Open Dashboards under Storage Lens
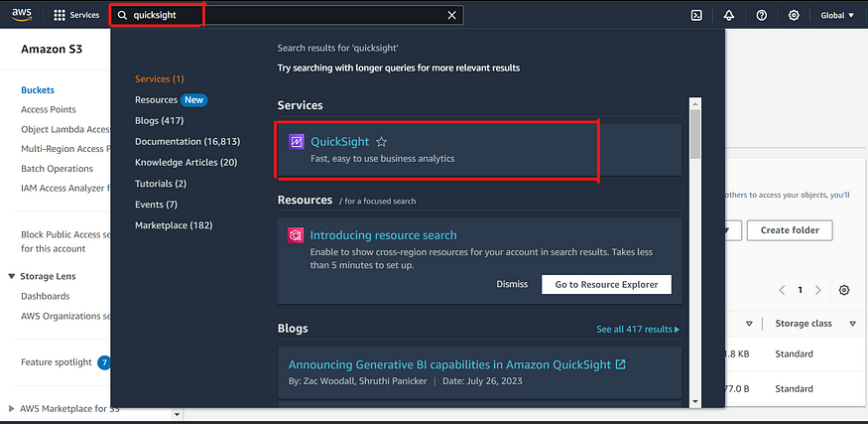This screenshot has height=424, width=868. coord(46,296)
